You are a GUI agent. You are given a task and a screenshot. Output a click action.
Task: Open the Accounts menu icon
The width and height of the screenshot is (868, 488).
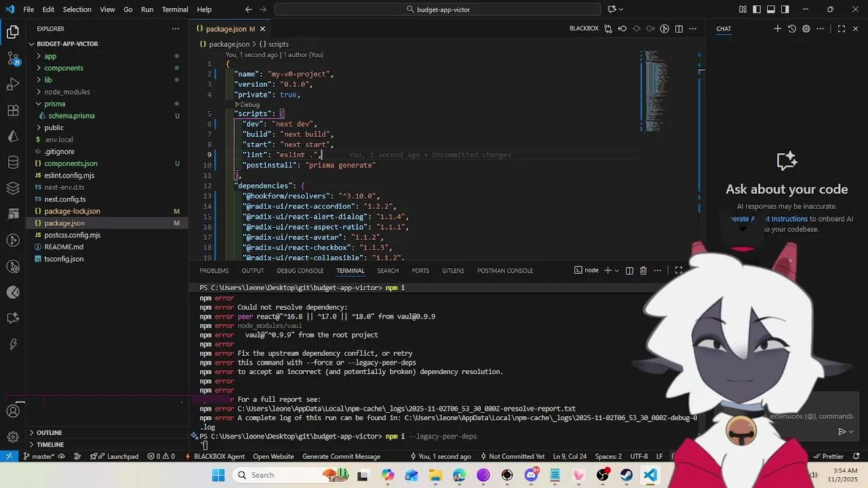point(13,411)
